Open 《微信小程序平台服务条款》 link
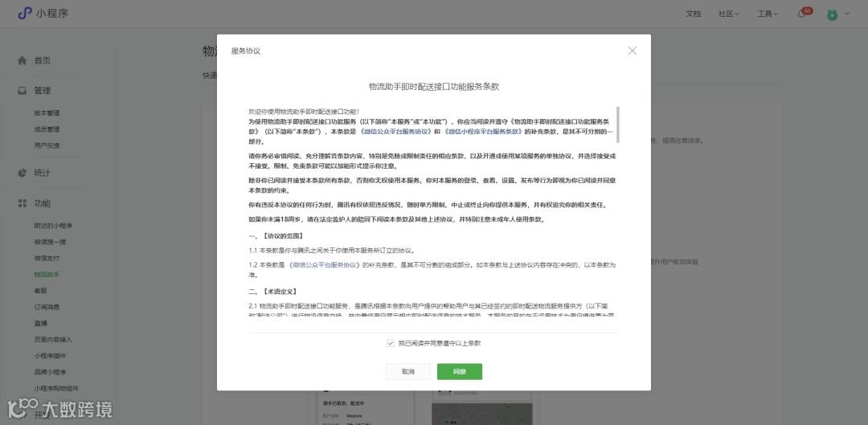868x425 pixels. click(x=483, y=132)
